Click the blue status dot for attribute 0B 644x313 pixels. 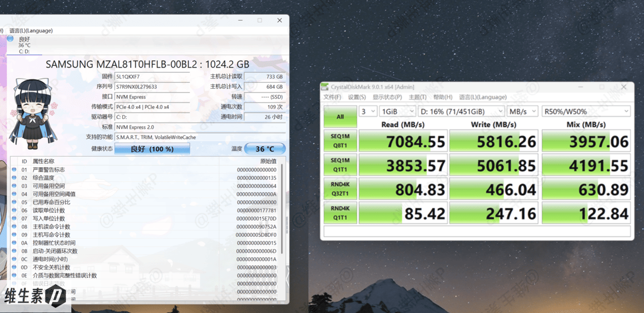(14, 251)
